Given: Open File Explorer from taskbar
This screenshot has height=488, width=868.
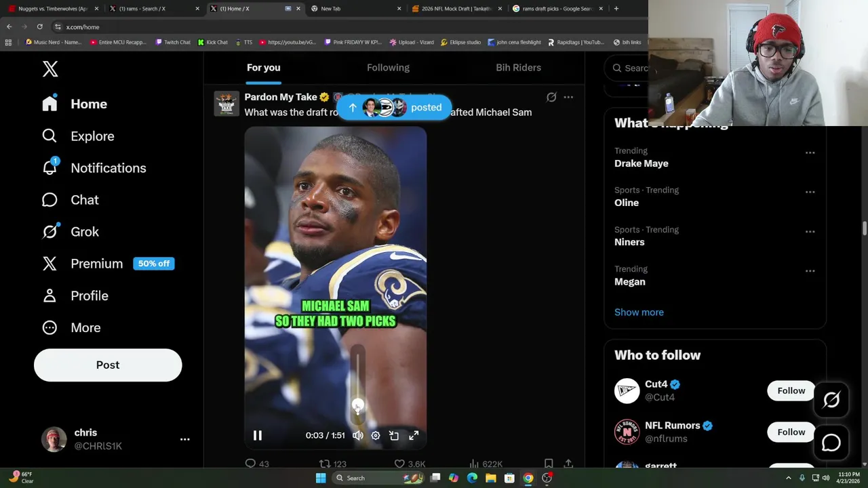Looking at the screenshot, I should pos(491,478).
